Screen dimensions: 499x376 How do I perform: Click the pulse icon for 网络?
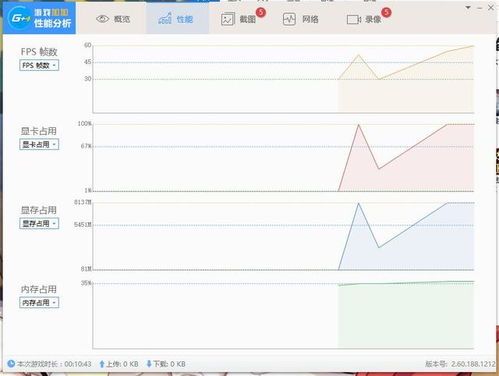point(289,19)
